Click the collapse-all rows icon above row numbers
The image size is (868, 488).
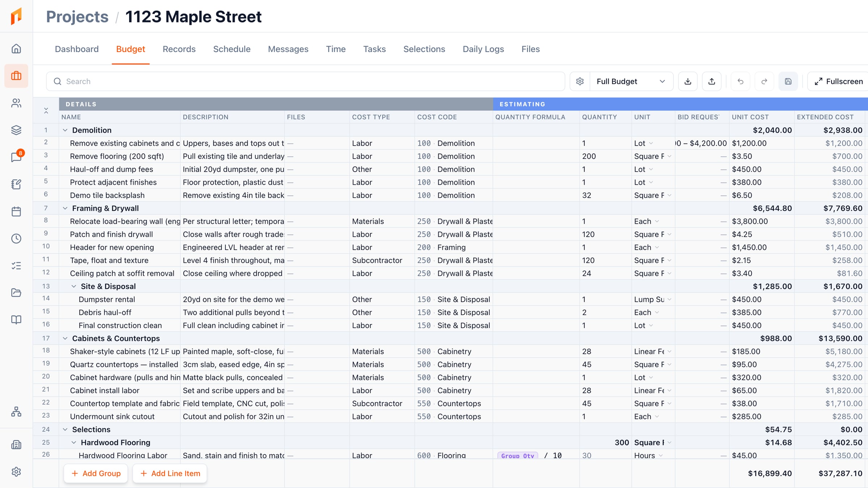[x=46, y=111]
